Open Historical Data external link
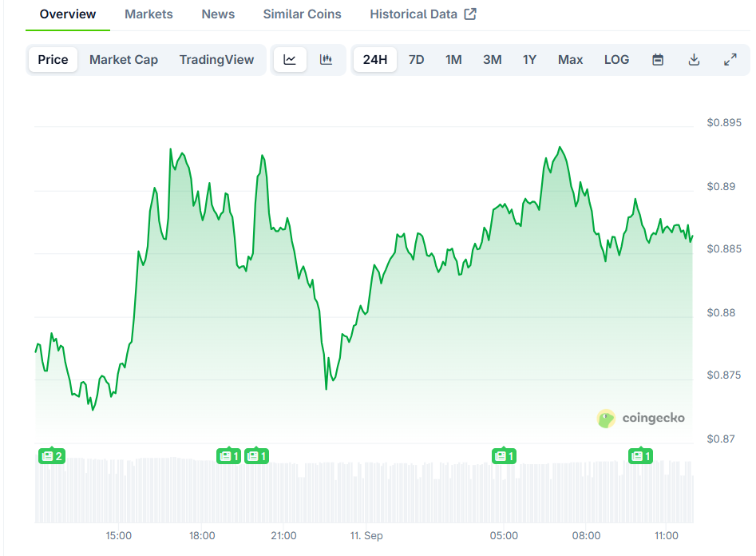The image size is (756, 556). [x=422, y=14]
